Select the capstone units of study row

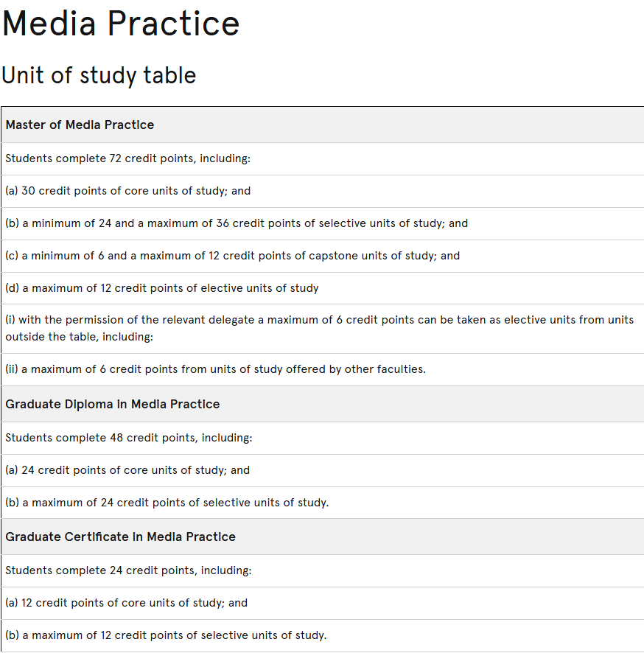point(322,256)
